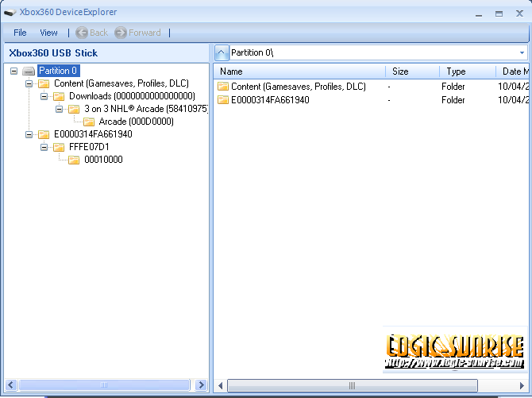This screenshot has height=398, width=532.
Task: Click folder icon next to 00010000
Action: pyautogui.click(x=74, y=160)
